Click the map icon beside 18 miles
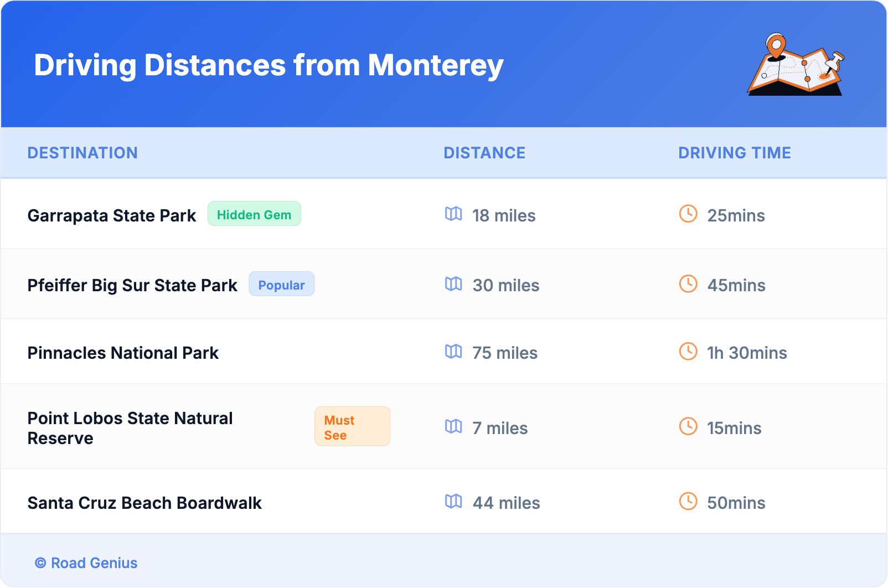 click(453, 214)
